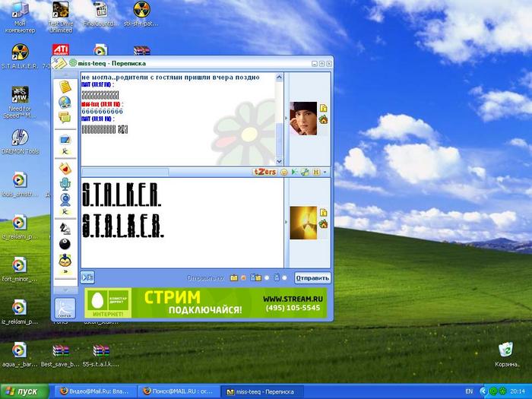Open Test Drive Unlimited desktop shortcut
Image resolution: width=532 pixels, height=399 pixels.
[x=60, y=17]
